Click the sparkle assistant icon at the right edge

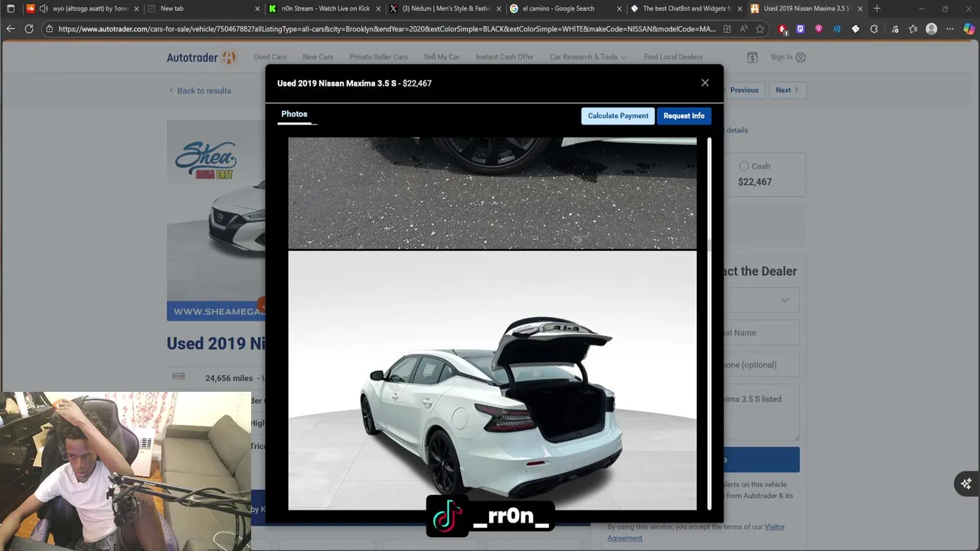pyautogui.click(x=966, y=484)
